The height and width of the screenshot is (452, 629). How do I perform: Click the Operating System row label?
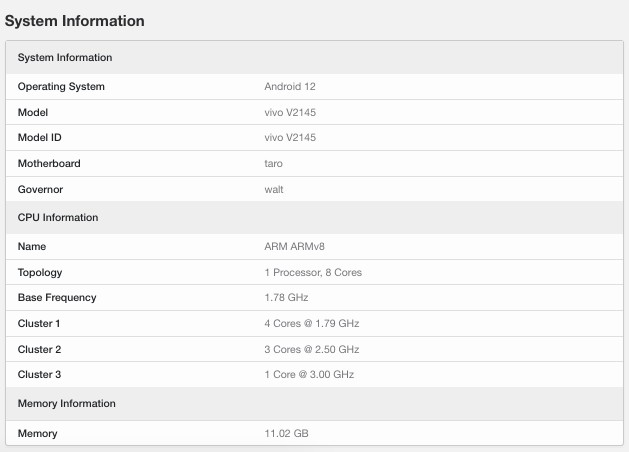61,87
